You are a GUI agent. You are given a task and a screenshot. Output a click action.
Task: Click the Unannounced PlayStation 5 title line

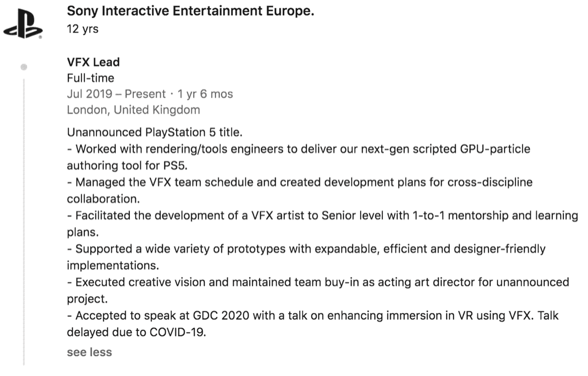(x=154, y=132)
